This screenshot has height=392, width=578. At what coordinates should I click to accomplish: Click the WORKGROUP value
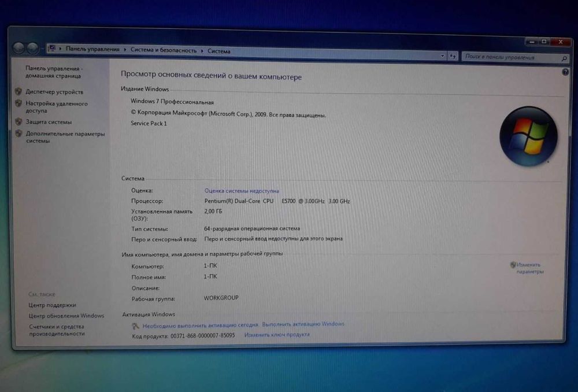pyautogui.click(x=221, y=298)
